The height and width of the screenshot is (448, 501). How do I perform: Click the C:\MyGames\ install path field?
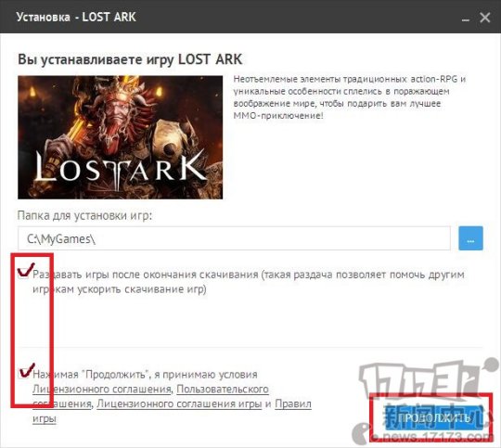pos(234,238)
